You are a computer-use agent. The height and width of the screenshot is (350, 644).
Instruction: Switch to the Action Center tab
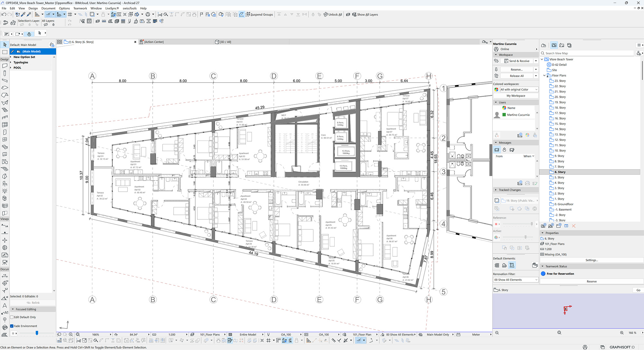(x=154, y=42)
